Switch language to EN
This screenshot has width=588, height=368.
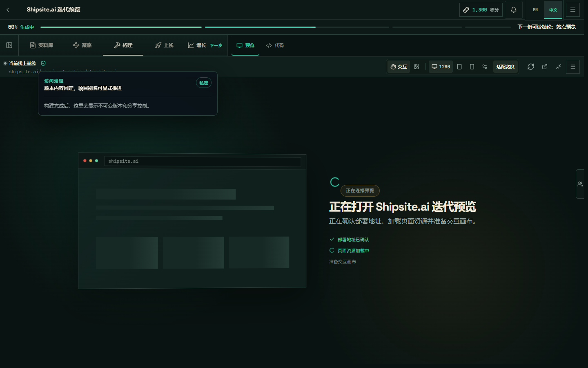[x=535, y=10]
